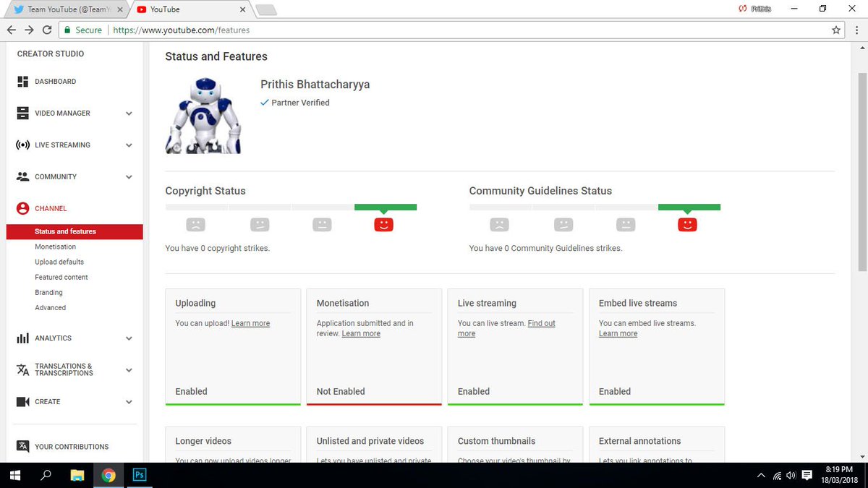Open Photoshop from the taskbar
Image resolution: width=868 pixels, height=488 pixels.
140,475
